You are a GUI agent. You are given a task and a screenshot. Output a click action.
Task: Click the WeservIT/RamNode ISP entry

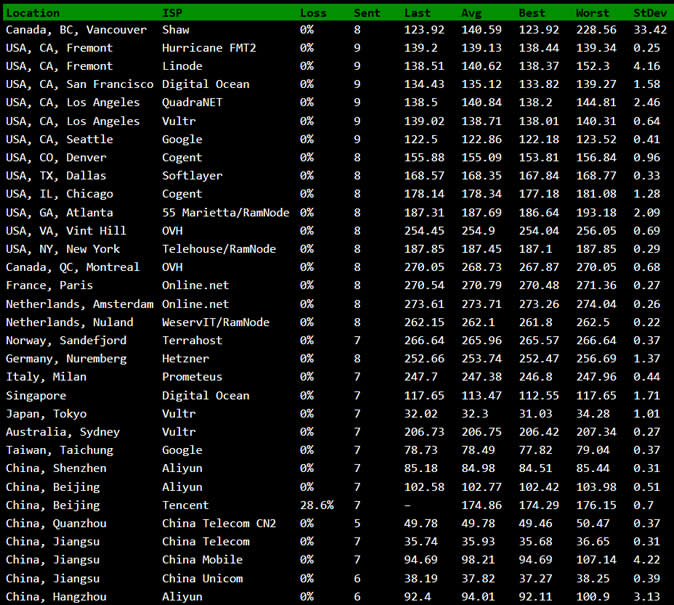point(215,322)
